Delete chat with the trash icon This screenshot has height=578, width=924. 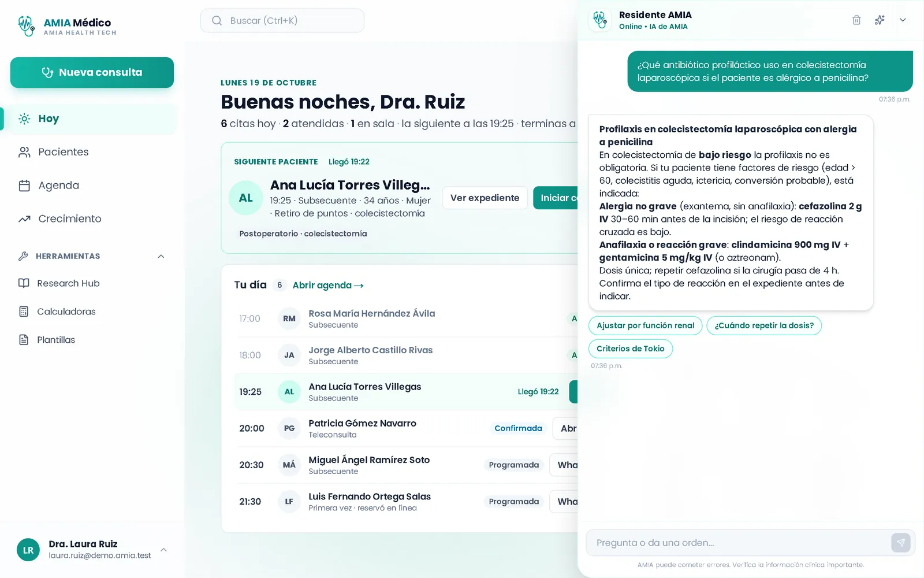(x=856, y=20)
